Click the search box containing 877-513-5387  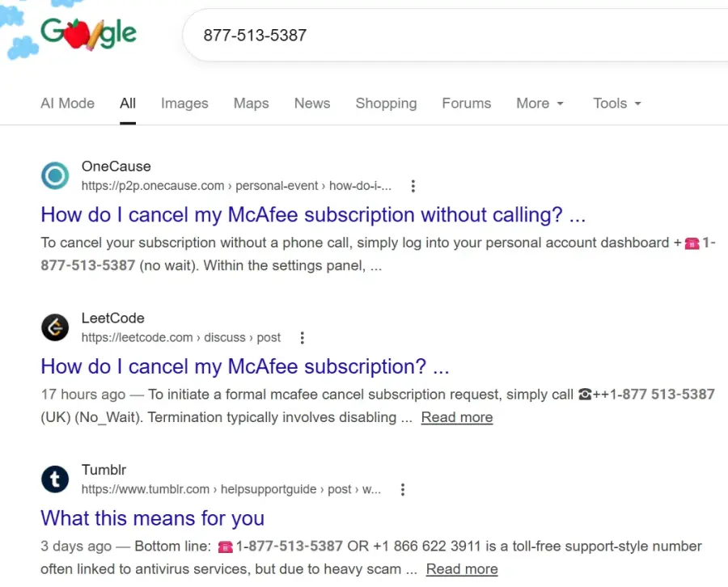coord(455,36)
